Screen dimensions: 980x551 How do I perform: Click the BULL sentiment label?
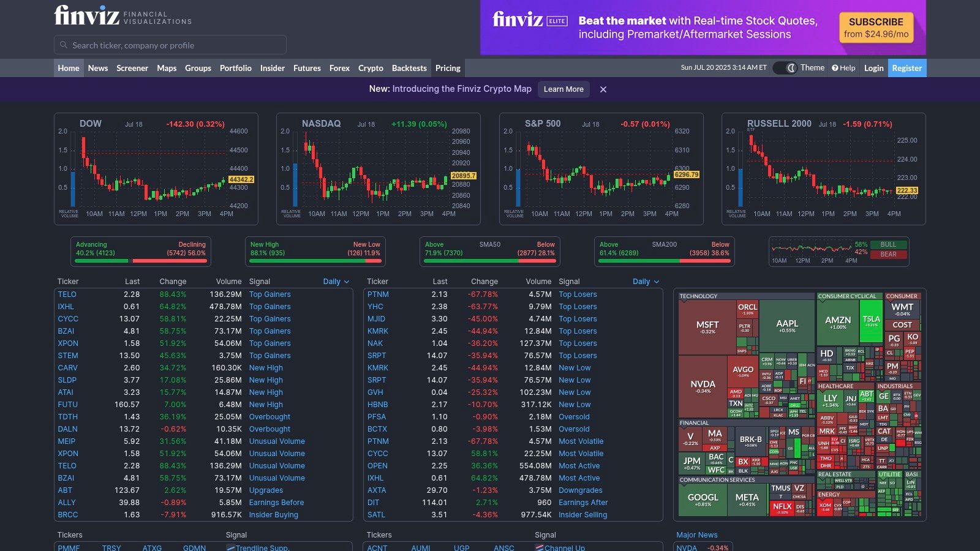point(888,244)
